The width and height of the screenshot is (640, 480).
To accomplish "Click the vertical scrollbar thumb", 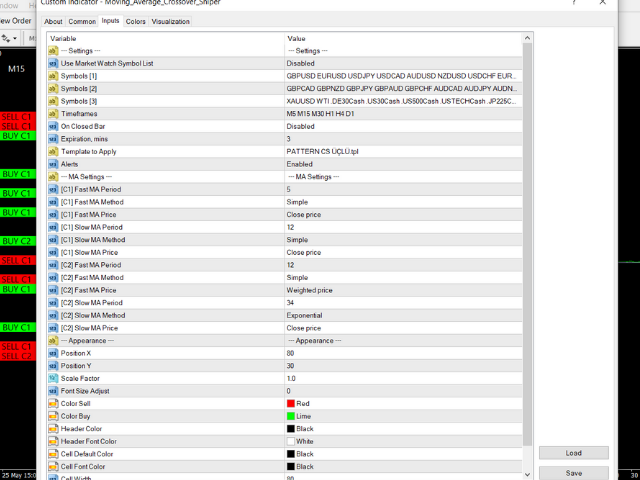I will coord(527,245).
